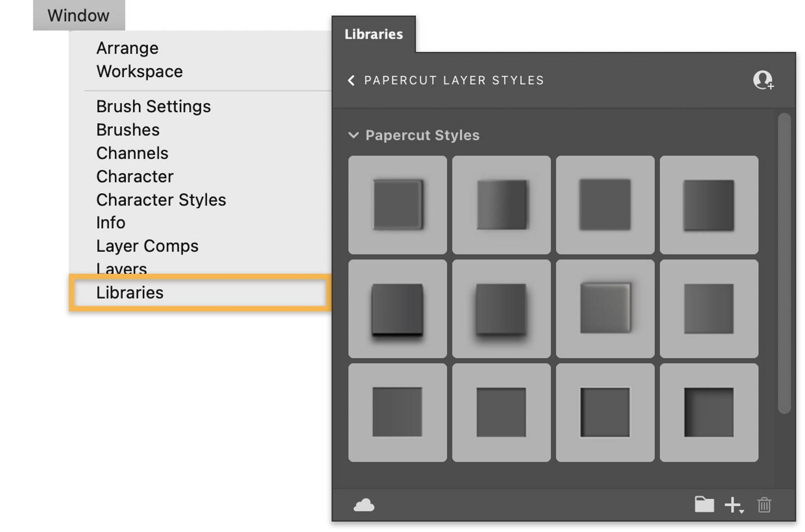Open the Character Styles panel
This screenshot has height=532, width=805.
tap(161, 199)
